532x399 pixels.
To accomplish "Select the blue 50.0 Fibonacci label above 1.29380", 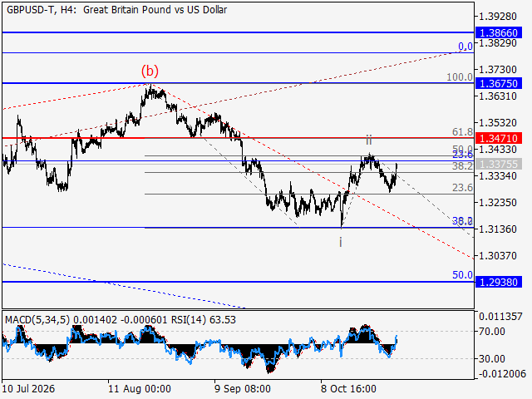I will 462,275.
